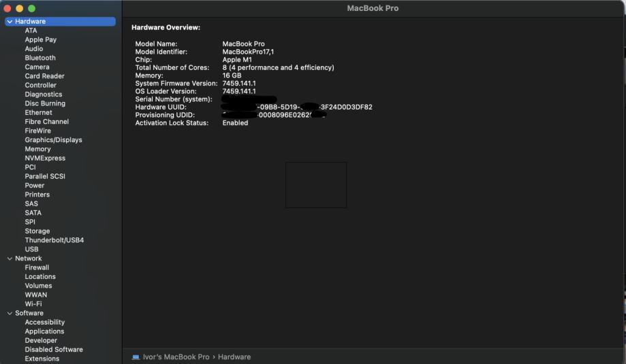
Task: Click Hardware in the bottom path bar
Action: pyautogui.click(x=234, y=357)
